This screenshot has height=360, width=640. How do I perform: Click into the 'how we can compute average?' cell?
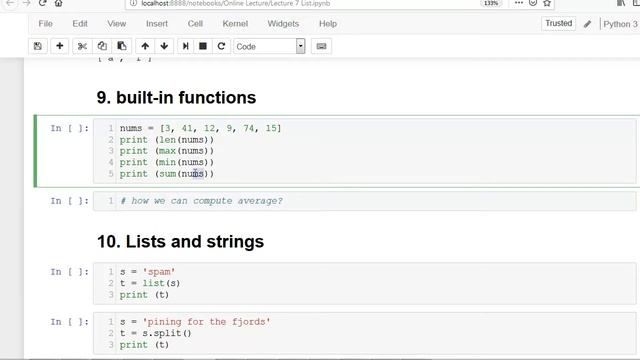click(364, 201)
